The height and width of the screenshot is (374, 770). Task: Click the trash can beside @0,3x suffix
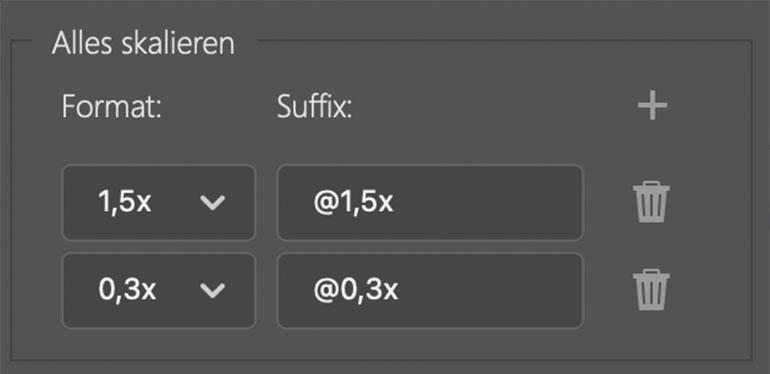[x=651, y=290]
